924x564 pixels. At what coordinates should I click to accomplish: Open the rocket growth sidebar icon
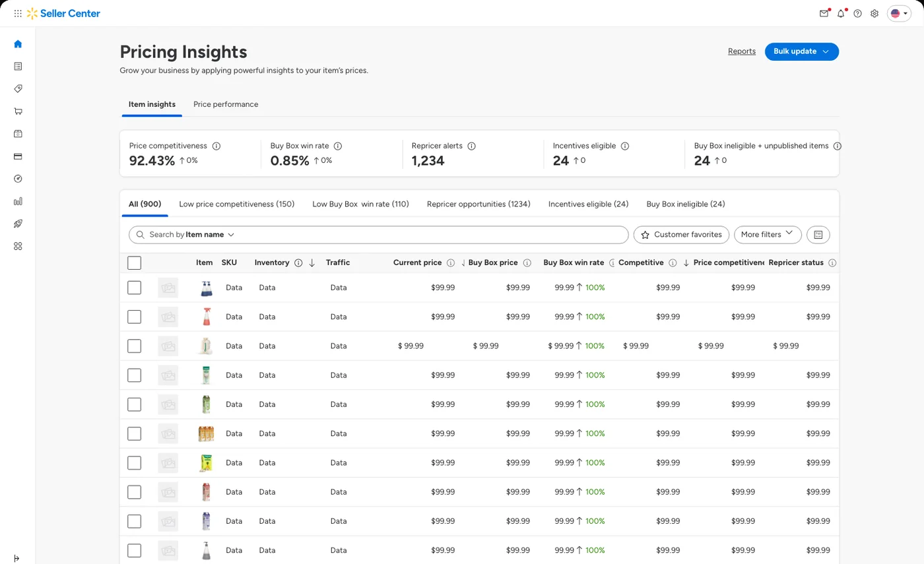18,224
